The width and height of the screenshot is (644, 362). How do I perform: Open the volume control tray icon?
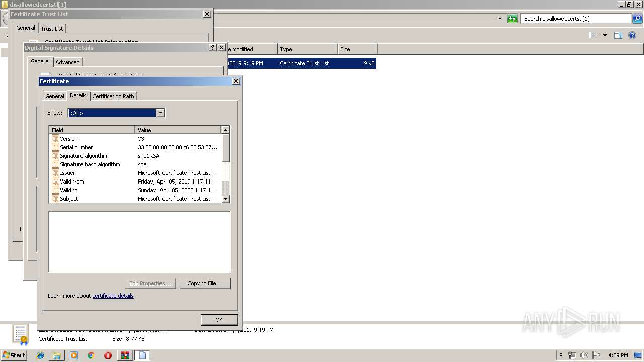pyautogui.click(x=584, y=355)
